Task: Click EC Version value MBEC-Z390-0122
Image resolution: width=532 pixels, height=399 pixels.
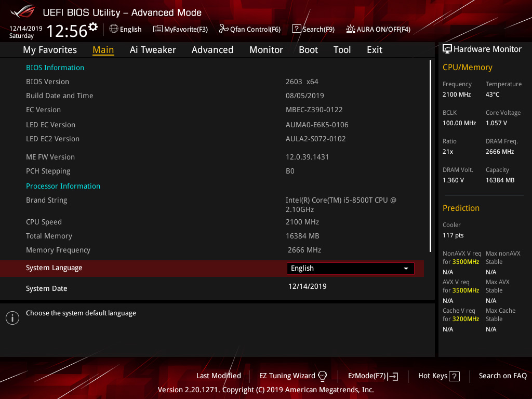Action: point(314,110)
